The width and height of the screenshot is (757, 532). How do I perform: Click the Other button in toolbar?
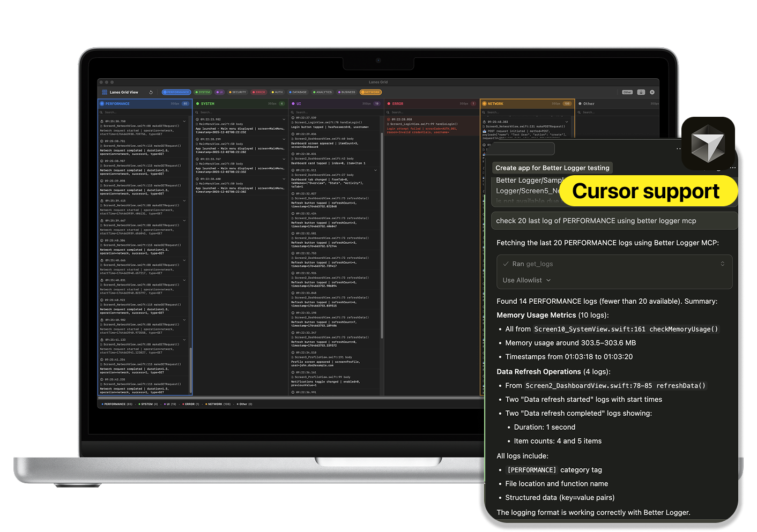627,92
